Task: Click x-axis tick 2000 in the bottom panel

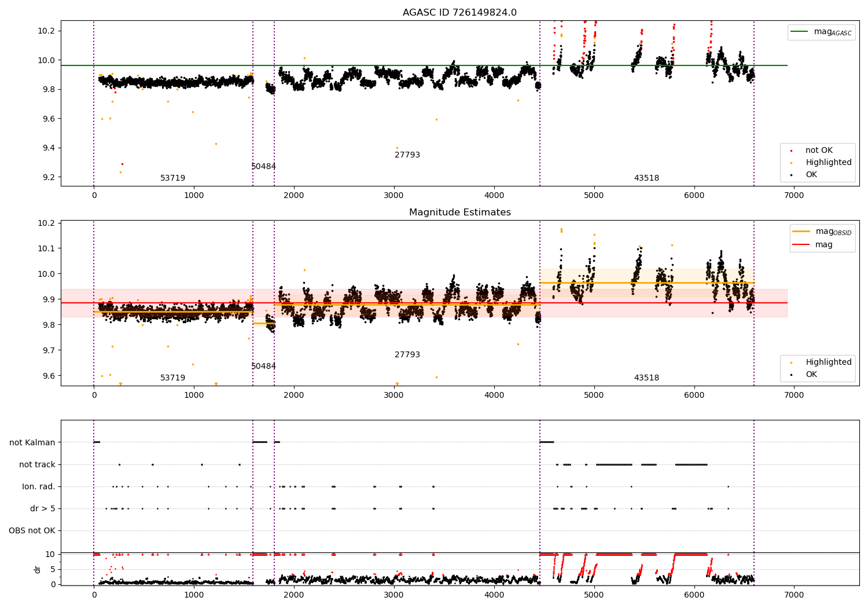Action: click(294, 595)
